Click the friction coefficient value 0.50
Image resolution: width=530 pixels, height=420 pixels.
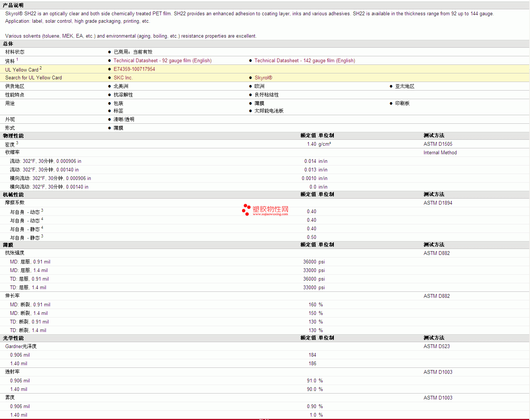[x=311, y=237]
